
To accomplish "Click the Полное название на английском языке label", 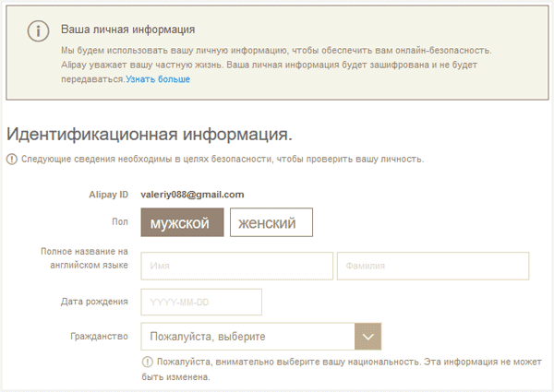I will click(84, 258).
